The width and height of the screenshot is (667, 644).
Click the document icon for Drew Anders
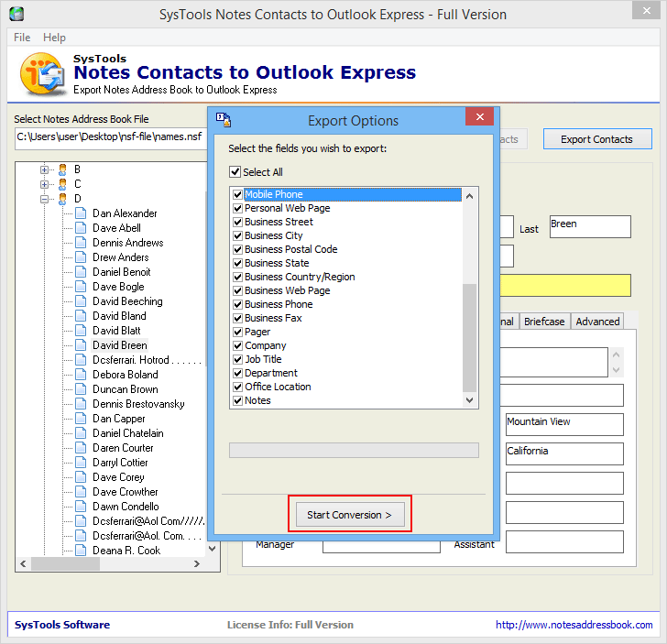point(81,257)
